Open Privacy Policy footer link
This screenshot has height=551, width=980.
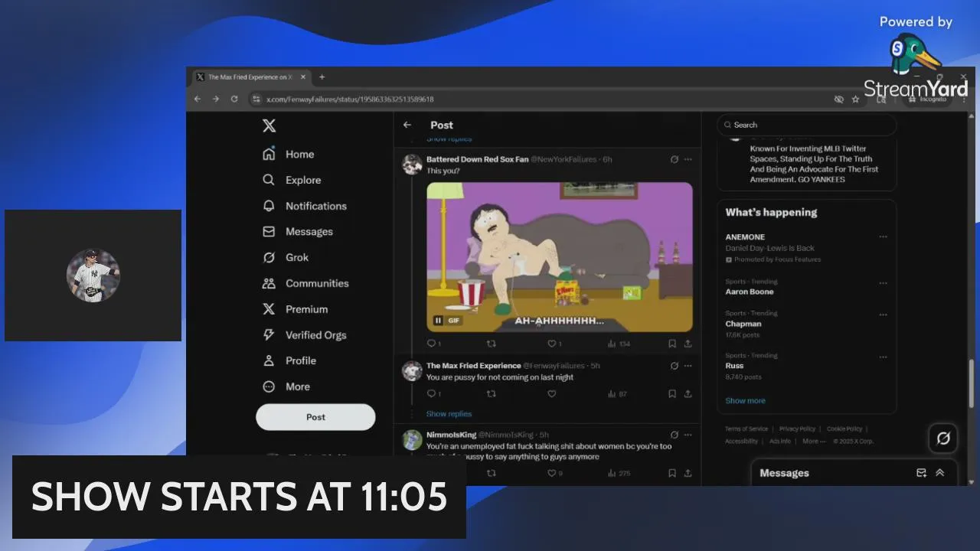pyautogui.click(x=797, y=429)
